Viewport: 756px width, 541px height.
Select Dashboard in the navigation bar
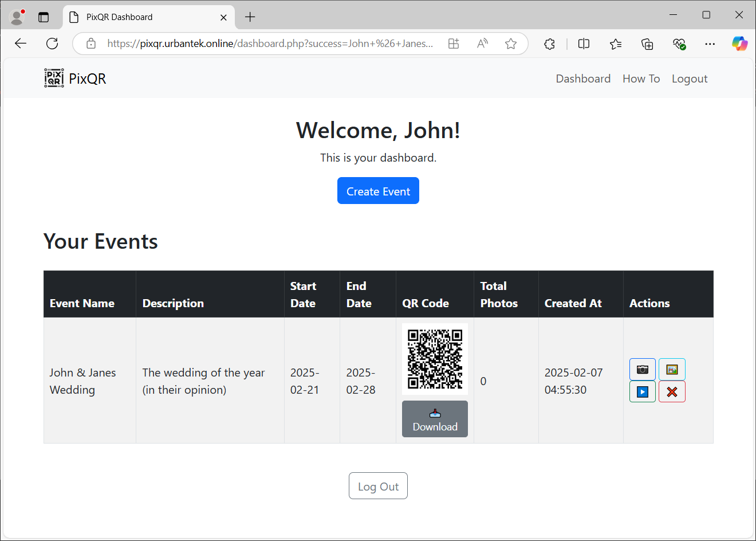pyautogui.click(x=583, y=79)
